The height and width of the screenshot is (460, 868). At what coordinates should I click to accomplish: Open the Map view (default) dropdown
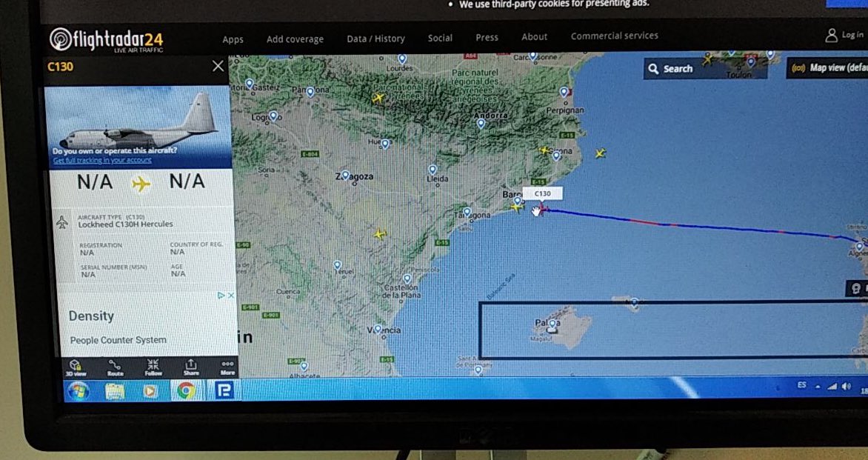(827, 68)
